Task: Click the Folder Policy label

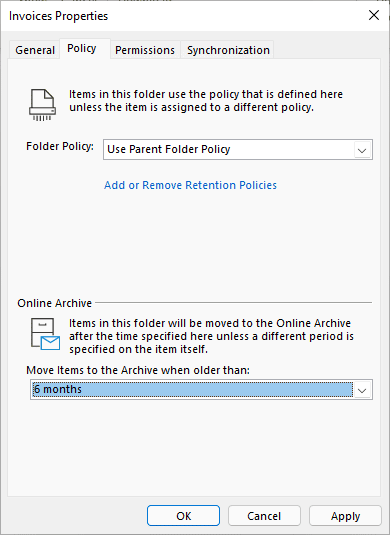Action: (x=60, y=146)
